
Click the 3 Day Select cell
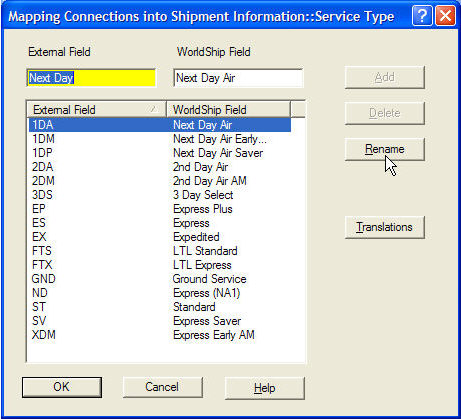203,195
